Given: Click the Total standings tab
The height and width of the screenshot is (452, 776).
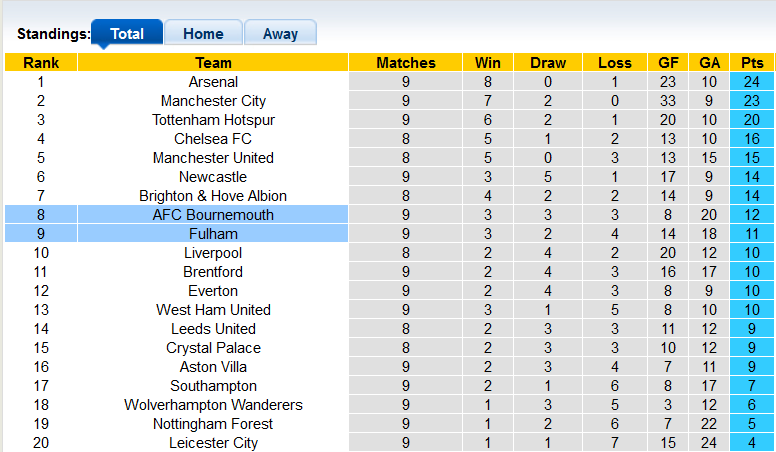Looking at the screenshot, I should pyautogui.click(x=127, y=34).
